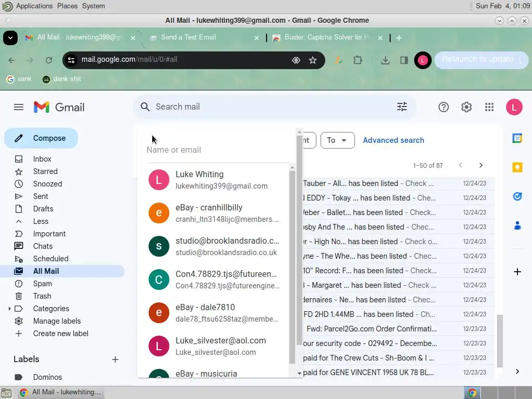
Task: Click the main mail list scrollbar
Action: click(500, 341)
